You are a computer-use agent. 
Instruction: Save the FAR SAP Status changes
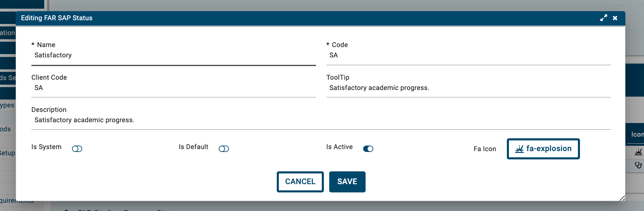pos(347,182)
